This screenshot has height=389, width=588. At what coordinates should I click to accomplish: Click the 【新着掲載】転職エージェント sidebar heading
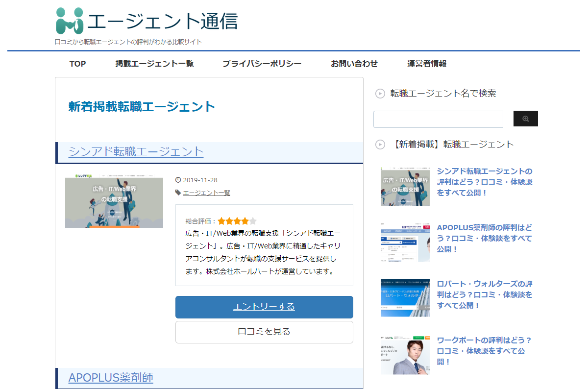pos(452,145)
